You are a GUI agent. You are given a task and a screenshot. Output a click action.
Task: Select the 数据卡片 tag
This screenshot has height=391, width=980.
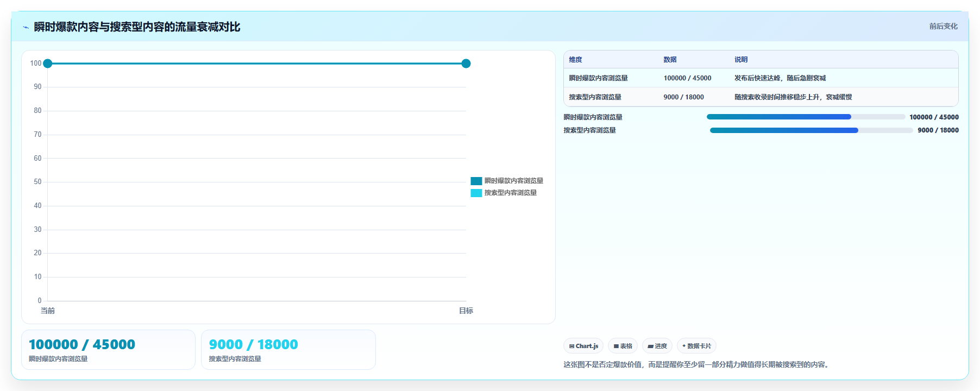[696, 346]
